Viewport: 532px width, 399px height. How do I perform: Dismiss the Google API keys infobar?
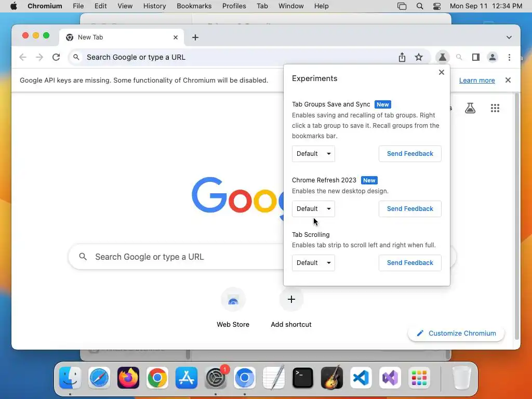point(508,80)
